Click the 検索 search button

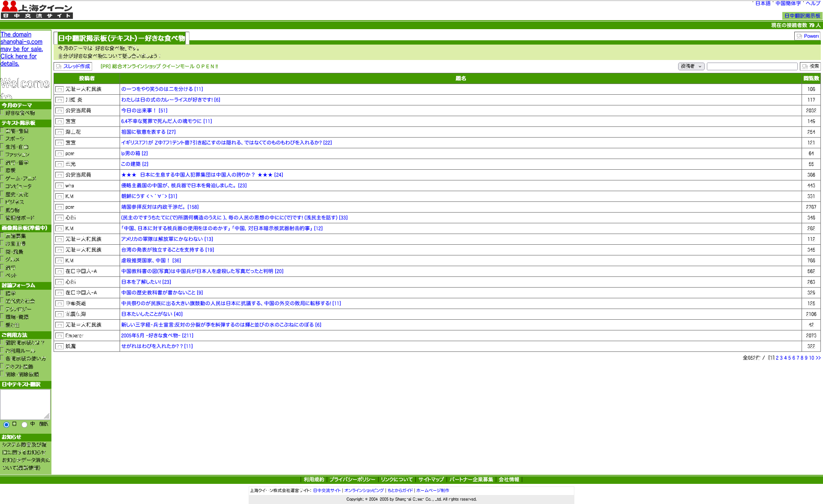point(810,66)
